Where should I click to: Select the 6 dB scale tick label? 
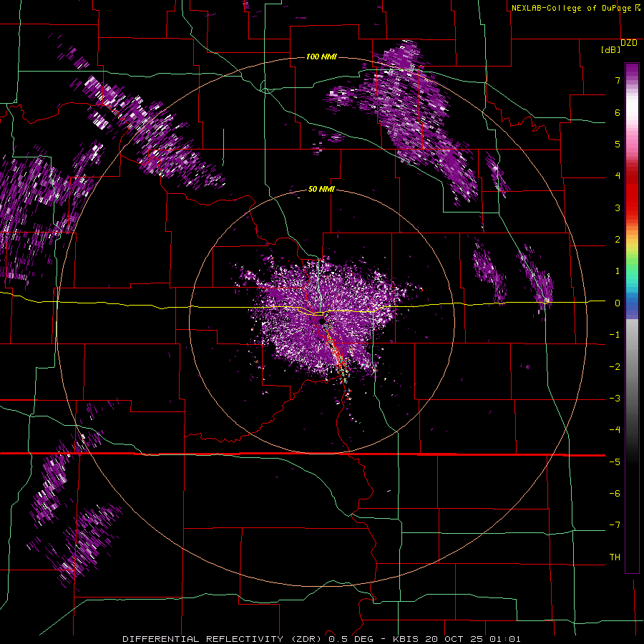618,112
